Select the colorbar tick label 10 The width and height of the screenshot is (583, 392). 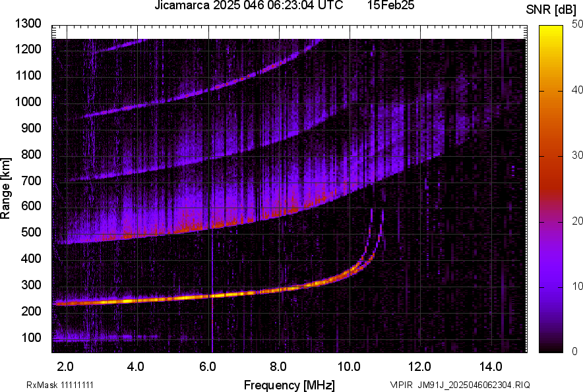point(578,286)
